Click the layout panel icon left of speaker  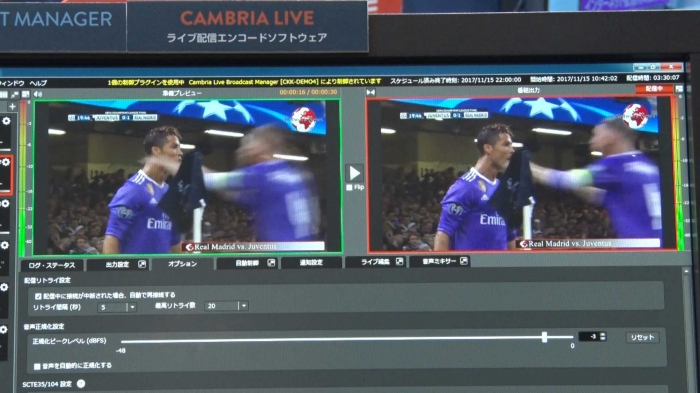(x=25, y=94)
